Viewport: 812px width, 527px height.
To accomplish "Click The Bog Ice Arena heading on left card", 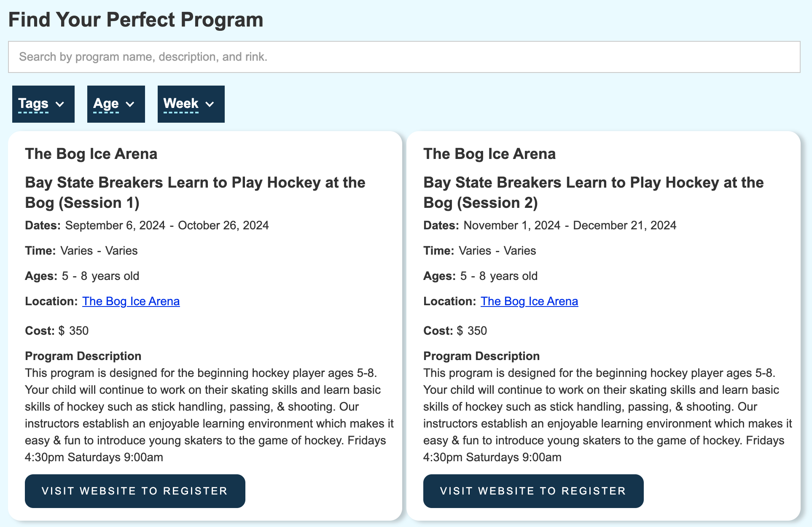I will pyautogui.click(x=91, y=154).
